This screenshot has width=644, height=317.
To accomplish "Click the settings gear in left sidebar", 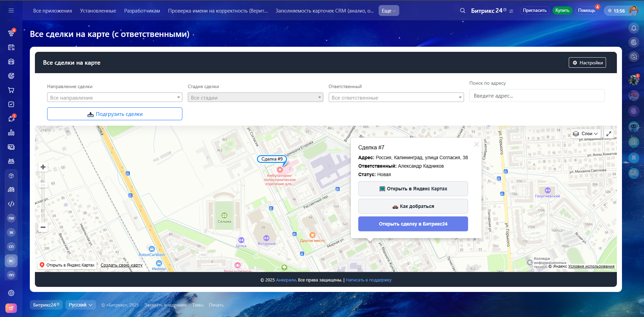I will (11, 293).
